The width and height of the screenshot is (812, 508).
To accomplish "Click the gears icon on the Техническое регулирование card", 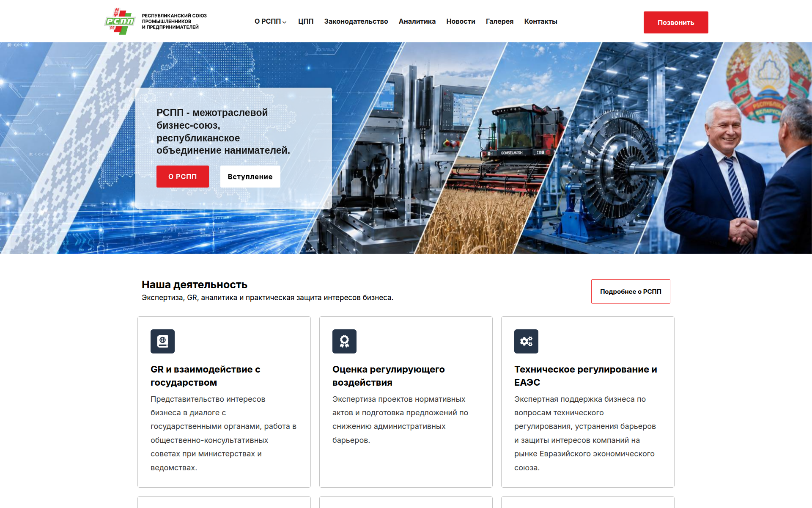I will pyautogui.click(x=526, y=341).
